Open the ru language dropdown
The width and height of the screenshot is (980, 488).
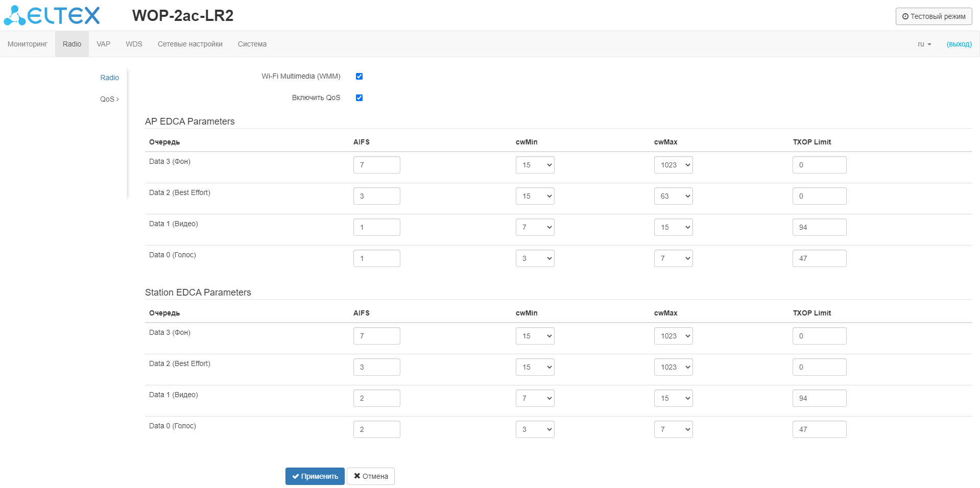pyautogui.click(x=924, y=44)
